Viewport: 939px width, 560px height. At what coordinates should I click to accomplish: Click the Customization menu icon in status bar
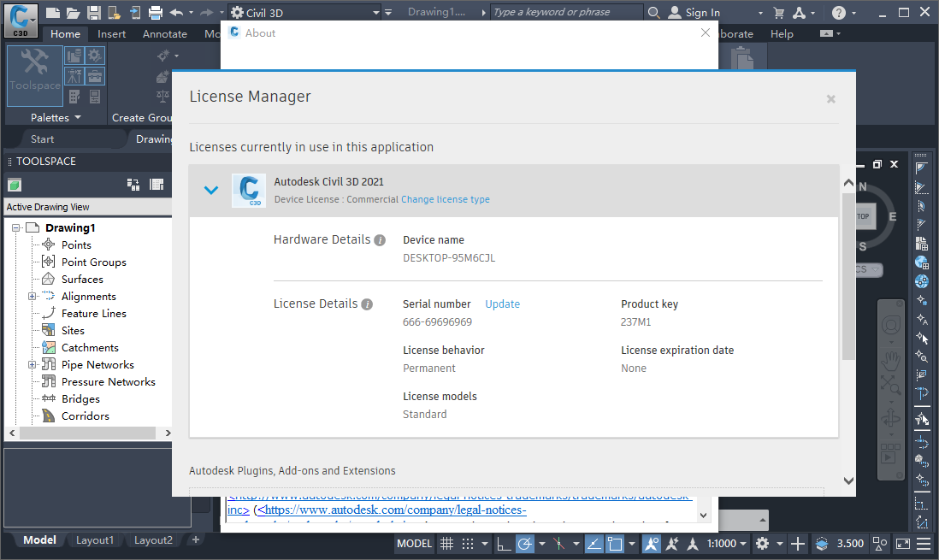(924, 543)
